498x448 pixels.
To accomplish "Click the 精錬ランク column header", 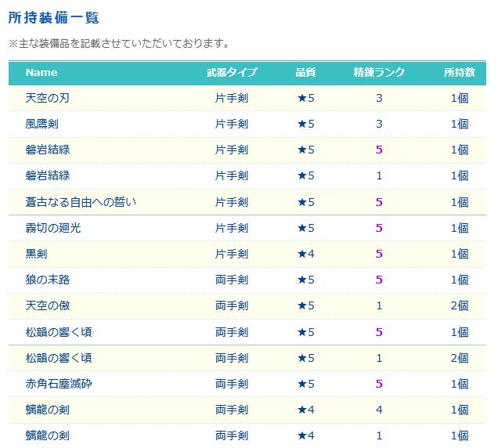I will [379, 72].
